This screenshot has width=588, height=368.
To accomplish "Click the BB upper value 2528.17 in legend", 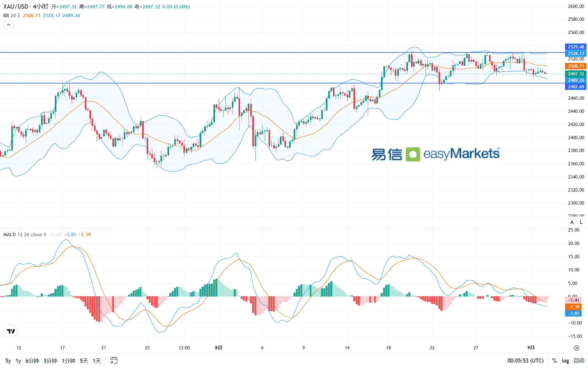I will pos(51,16).
